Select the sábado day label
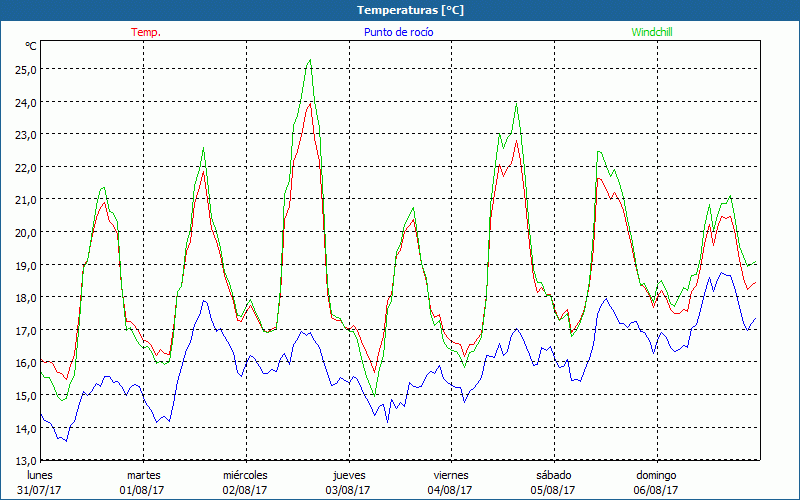 553,475
